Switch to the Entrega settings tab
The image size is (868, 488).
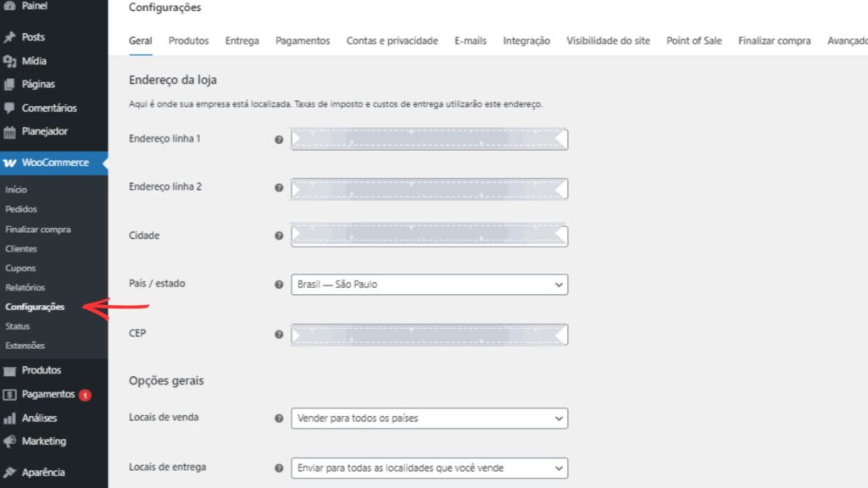click(x=242, y=40)
